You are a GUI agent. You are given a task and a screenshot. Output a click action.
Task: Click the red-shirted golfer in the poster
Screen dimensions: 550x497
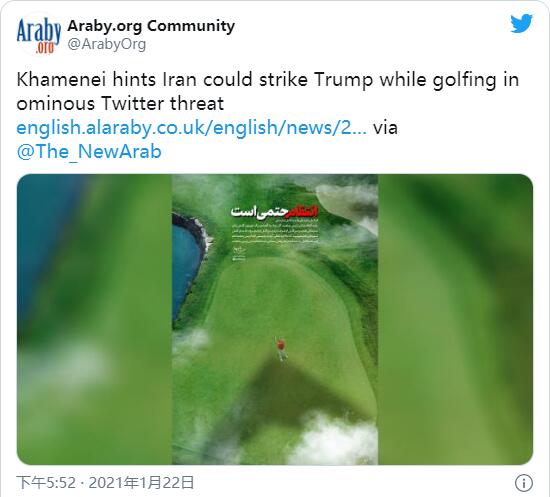click(x=281, y=349)
